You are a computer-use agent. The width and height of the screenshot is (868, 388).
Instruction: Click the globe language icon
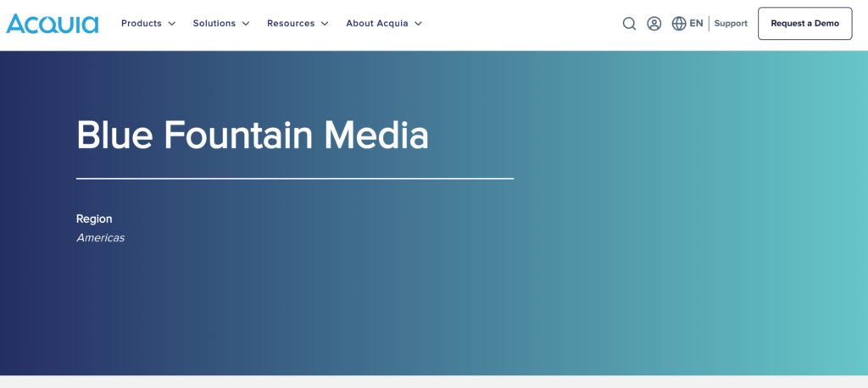678,24
